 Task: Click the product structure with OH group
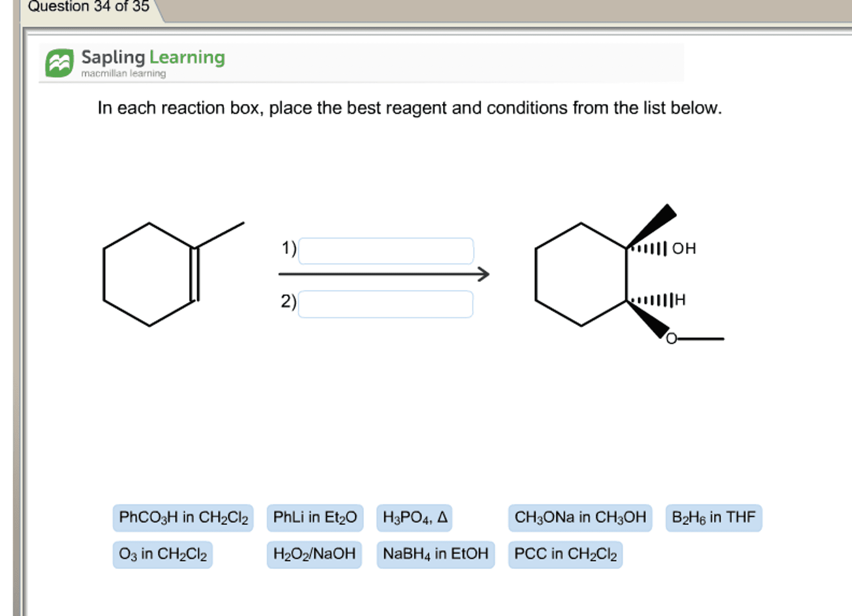point(629,275)
